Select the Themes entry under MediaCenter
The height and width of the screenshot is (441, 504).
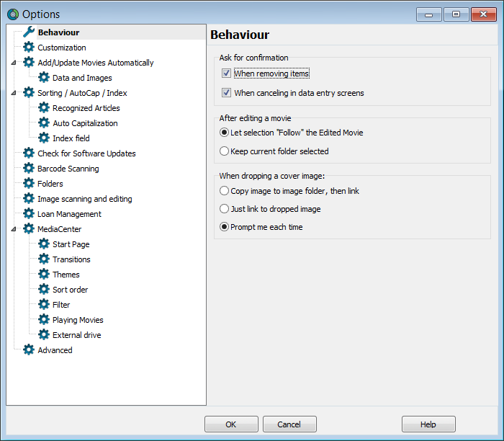pyautogui.click(x=66, y=275)
